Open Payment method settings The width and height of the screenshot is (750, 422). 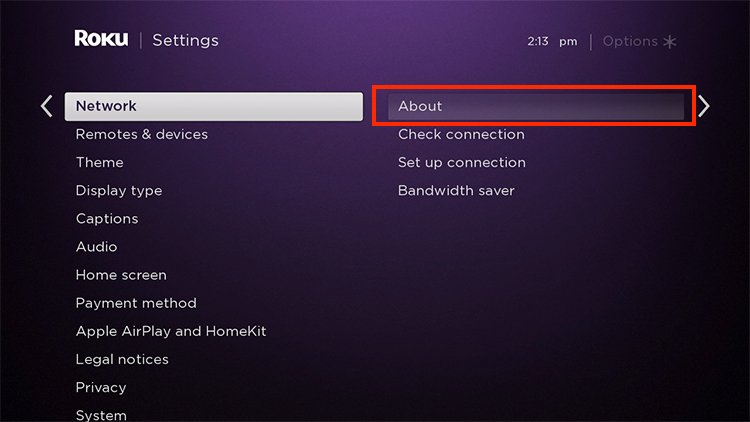(136, 303)
